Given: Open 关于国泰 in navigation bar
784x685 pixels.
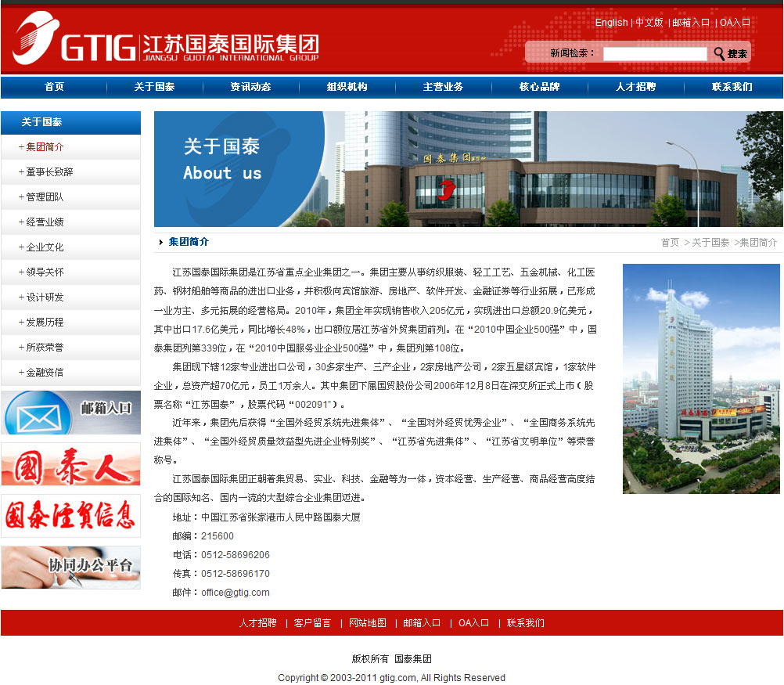Looking at the screenshot, I should [x=154, y=87].
